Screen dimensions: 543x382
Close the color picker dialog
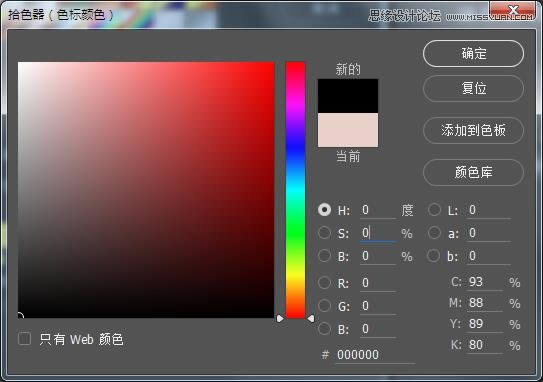(513, 10)
